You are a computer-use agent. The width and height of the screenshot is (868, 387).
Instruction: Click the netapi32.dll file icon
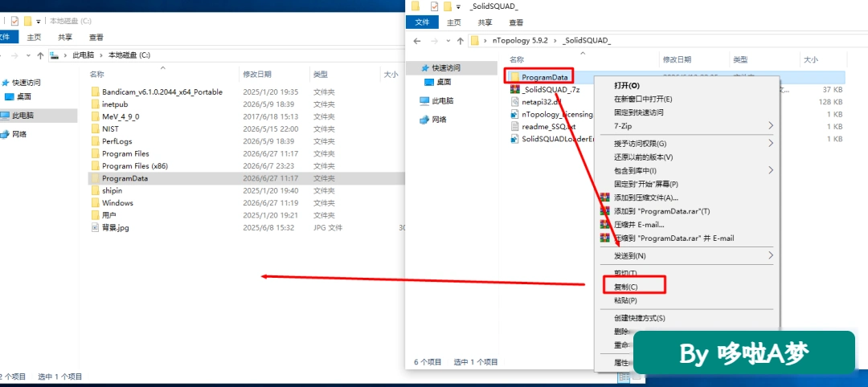(515, 102)
